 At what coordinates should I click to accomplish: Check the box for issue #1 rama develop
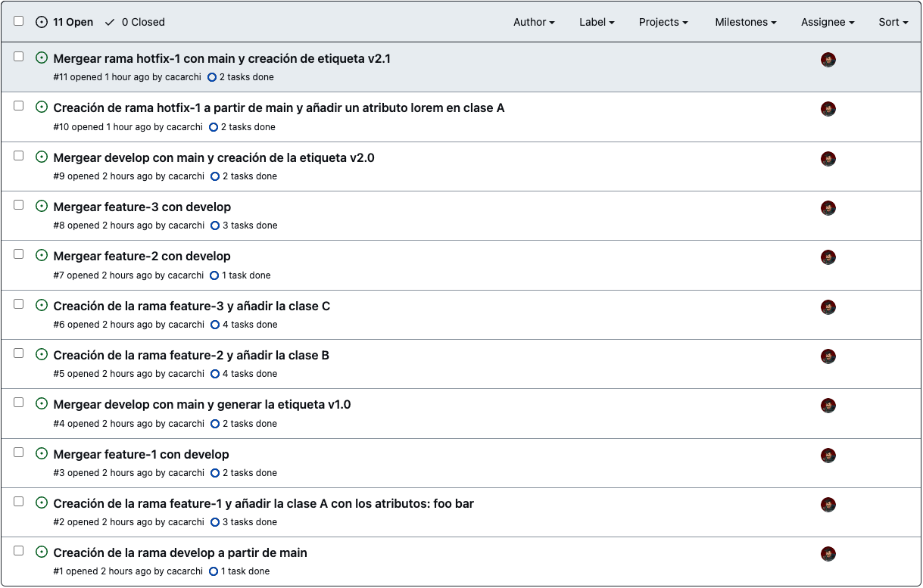19,550
